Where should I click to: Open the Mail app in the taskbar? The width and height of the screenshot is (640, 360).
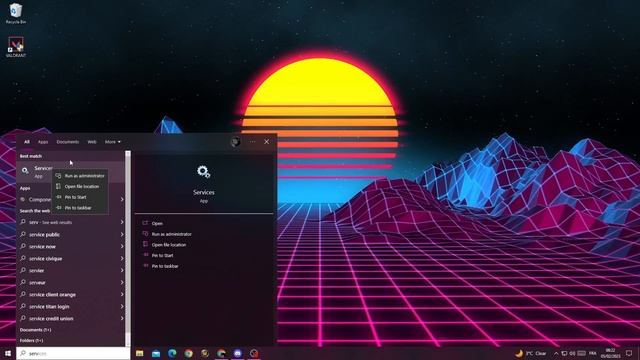pyautogui.click(x=156, y=353)
